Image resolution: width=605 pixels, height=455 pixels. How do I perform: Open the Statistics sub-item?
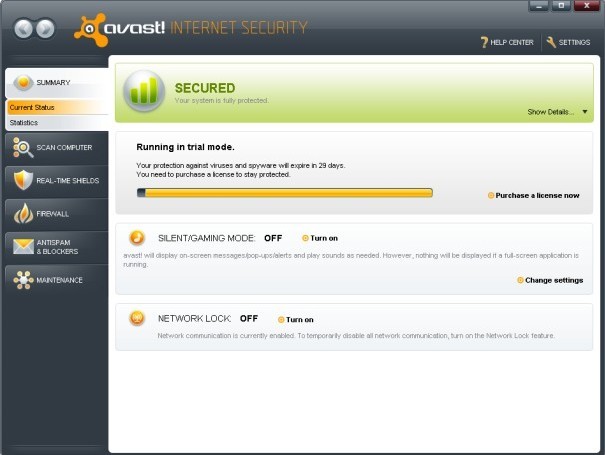(x=24, y=123)
